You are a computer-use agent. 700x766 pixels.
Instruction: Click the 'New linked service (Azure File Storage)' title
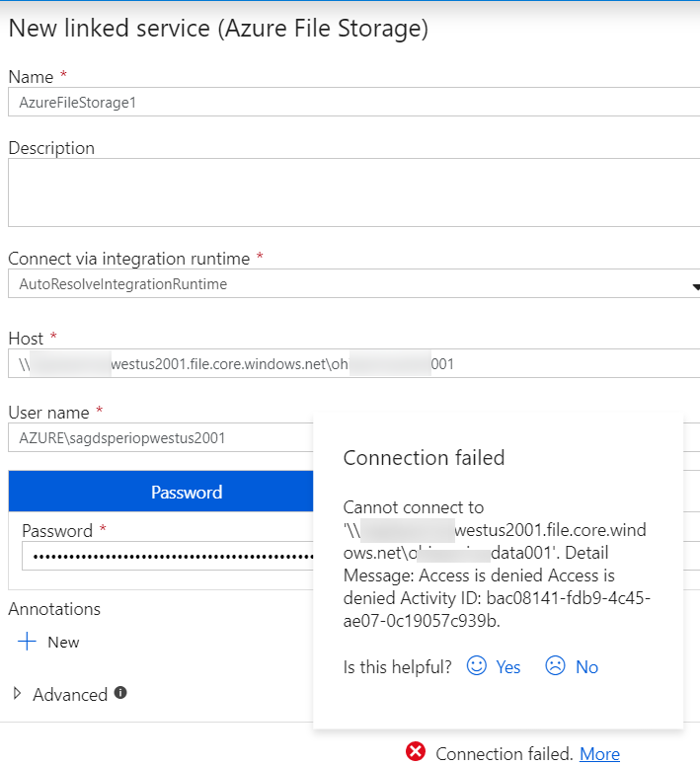point(218,28)
